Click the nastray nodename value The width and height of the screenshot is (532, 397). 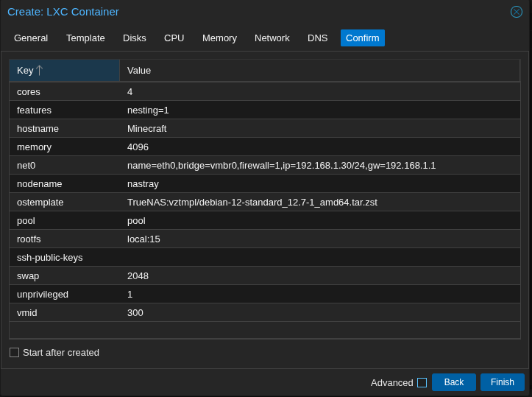pos(143,184)
